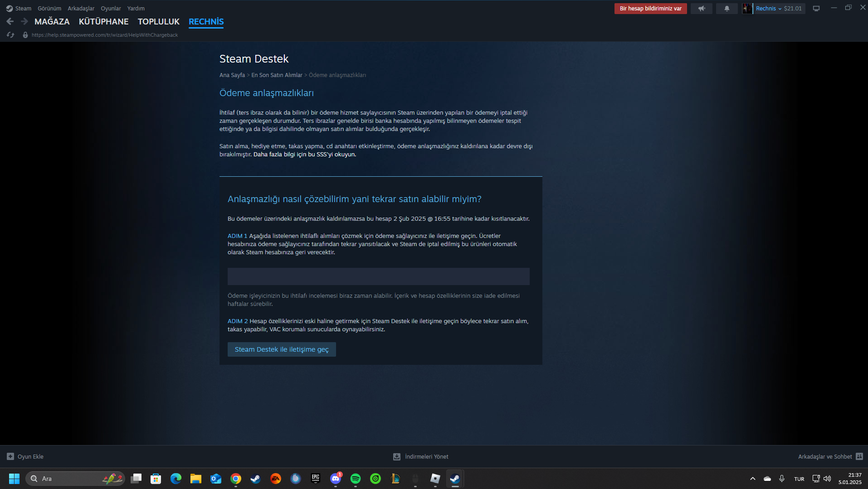This screenshot has height=489, width=868.
Task: Open the Daha fazla bilgi SSS link
Action: [305, 155]
